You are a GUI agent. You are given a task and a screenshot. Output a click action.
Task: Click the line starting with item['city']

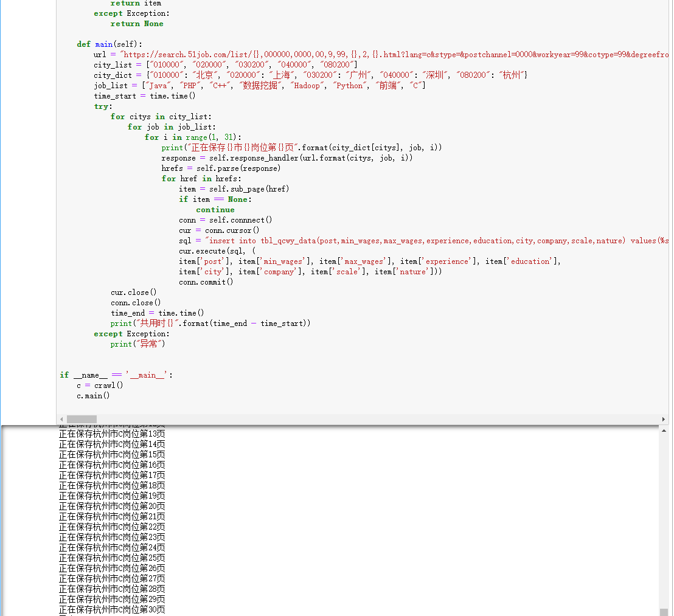(310, 271)
